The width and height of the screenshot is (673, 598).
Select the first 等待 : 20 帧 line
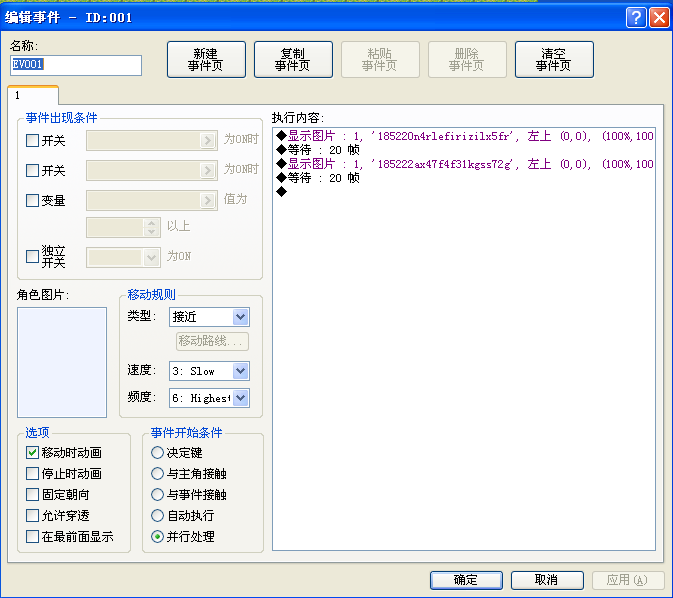click(318, 150)
